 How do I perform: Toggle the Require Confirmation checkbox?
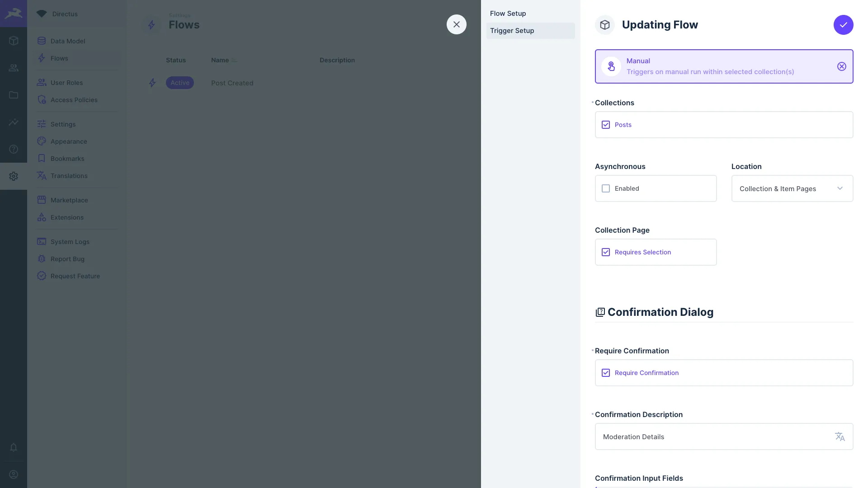coord(606,373)
